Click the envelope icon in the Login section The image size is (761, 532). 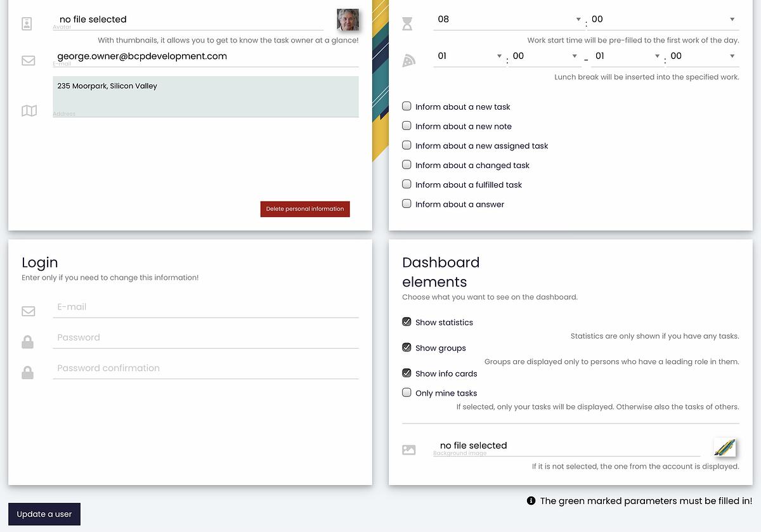click(x=28, y=311)
